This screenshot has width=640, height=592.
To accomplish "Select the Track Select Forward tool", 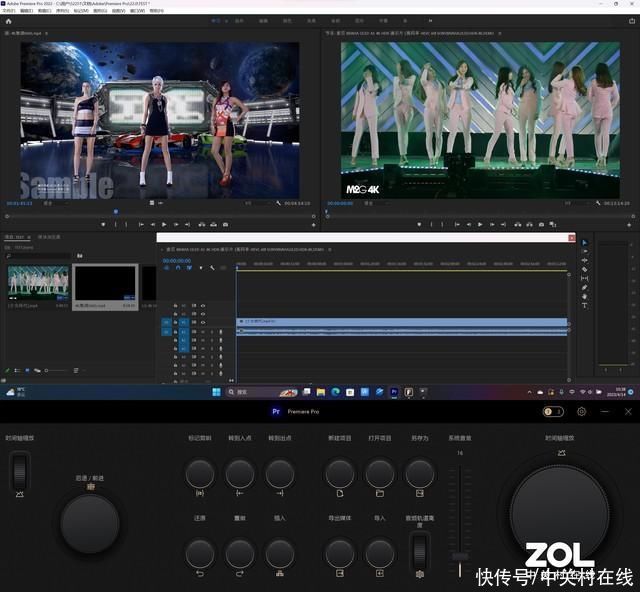I will [x=584, y=251].
